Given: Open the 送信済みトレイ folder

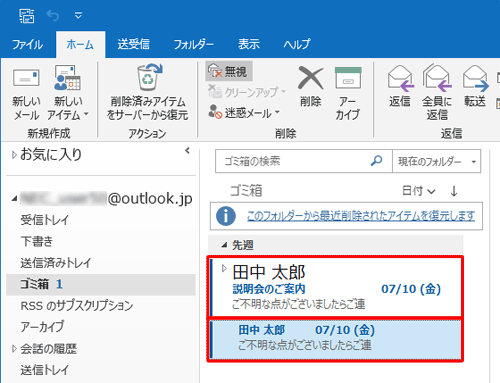Looking at the screenshot, I should click(x=55, y=263).
